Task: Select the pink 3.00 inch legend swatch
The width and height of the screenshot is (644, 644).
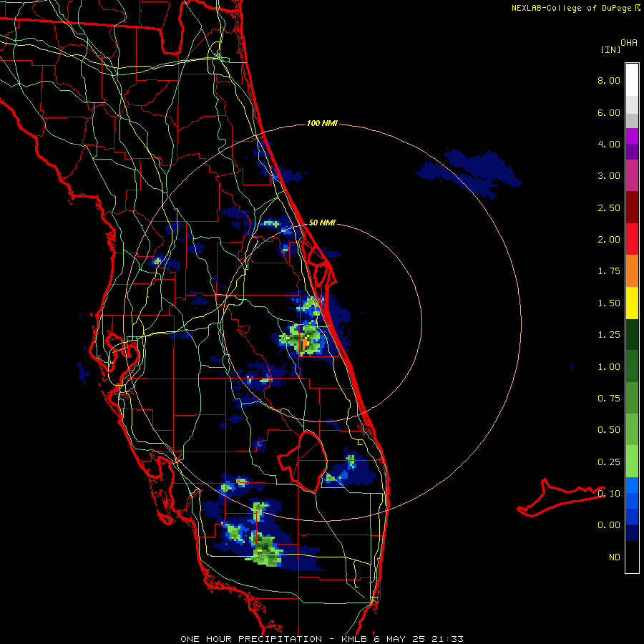Action: click(x=632, y=175)
